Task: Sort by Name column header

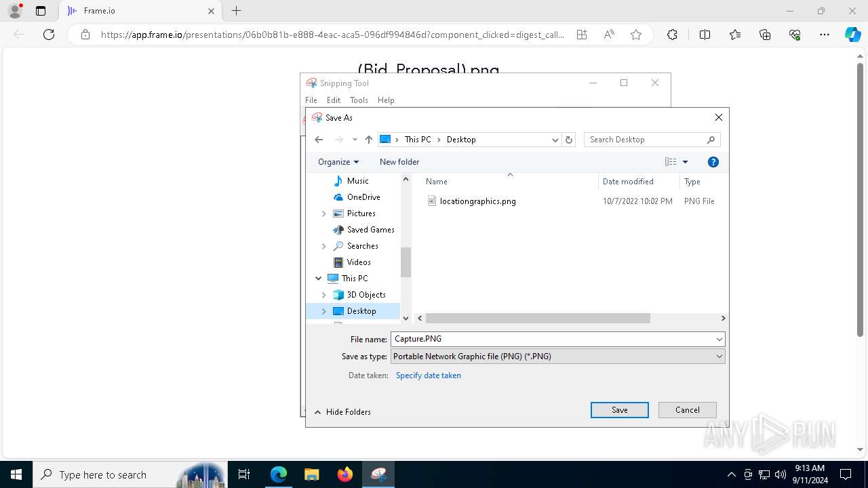Action: [437, 182]
